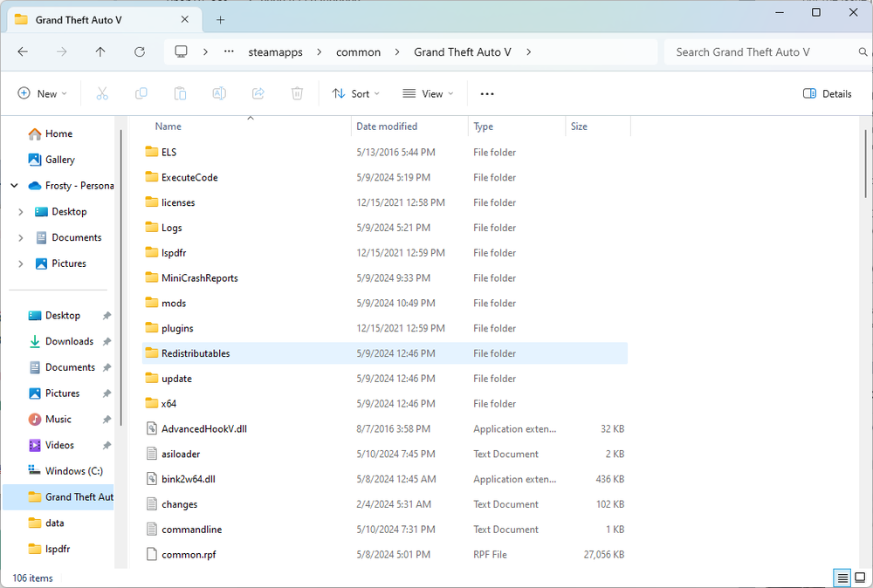The width and height of the screenshot is (873, 588).
Task: Switch to large thumbnails view
Action: 858,578
